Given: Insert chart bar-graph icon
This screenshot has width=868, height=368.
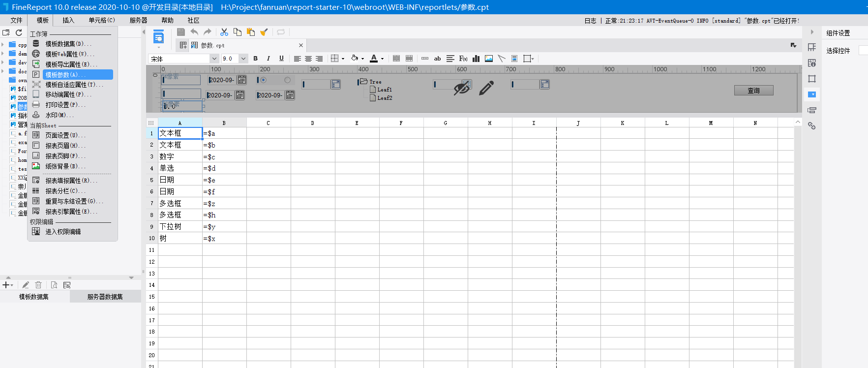Looking at the screenshot, I should click(x=476, y=59).
